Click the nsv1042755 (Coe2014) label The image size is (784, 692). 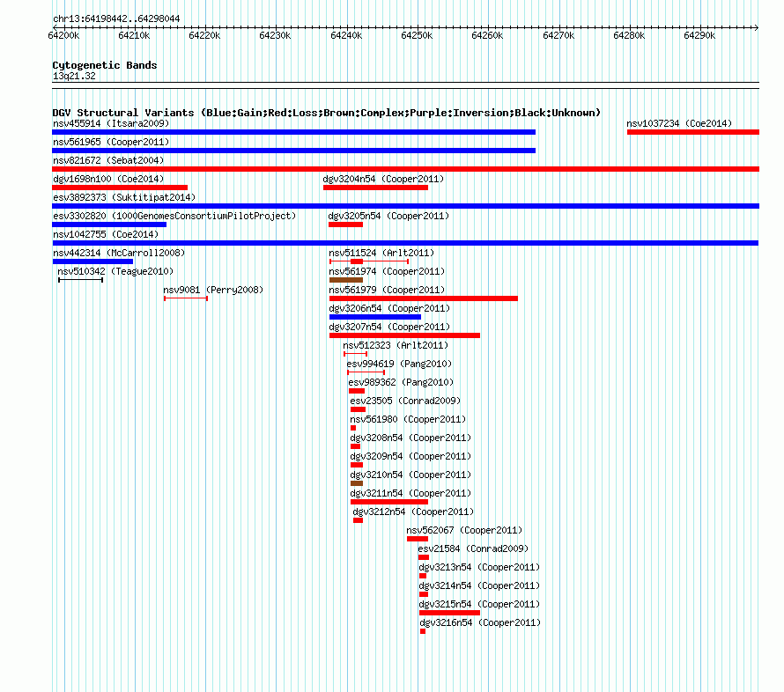click(106, 234)
